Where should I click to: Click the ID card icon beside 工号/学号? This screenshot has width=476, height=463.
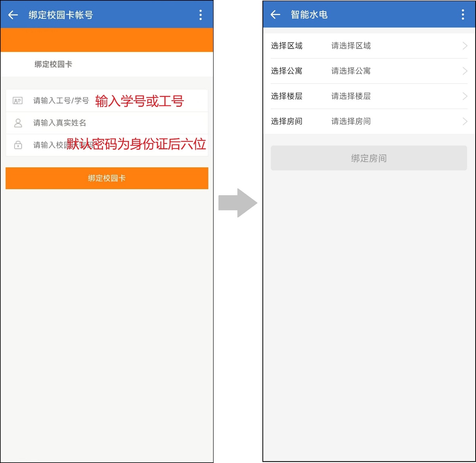click(x=18, y=101)
